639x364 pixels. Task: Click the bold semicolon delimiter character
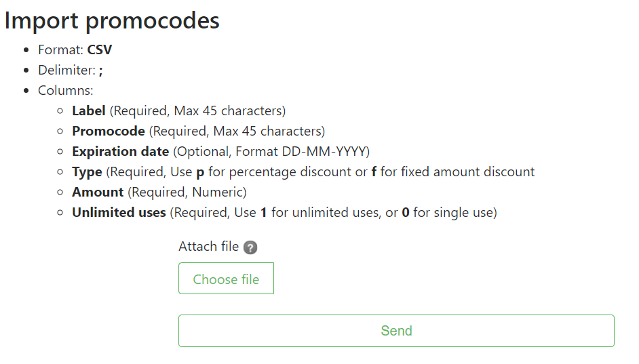tap(101, 70)
